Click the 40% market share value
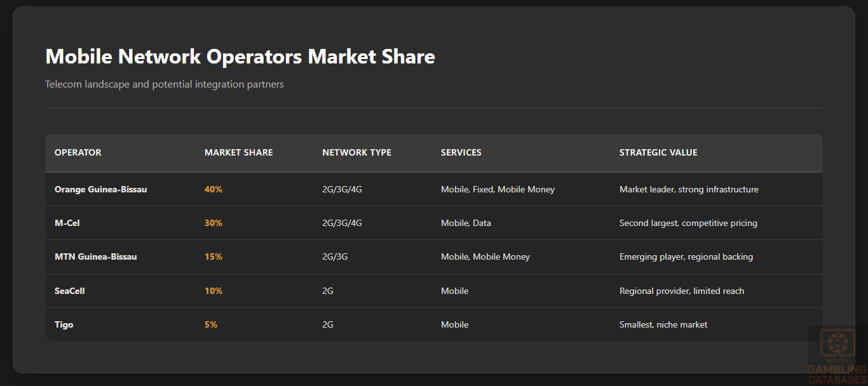The height and width of the screenshot is (386, 868). tap(214, 189)
